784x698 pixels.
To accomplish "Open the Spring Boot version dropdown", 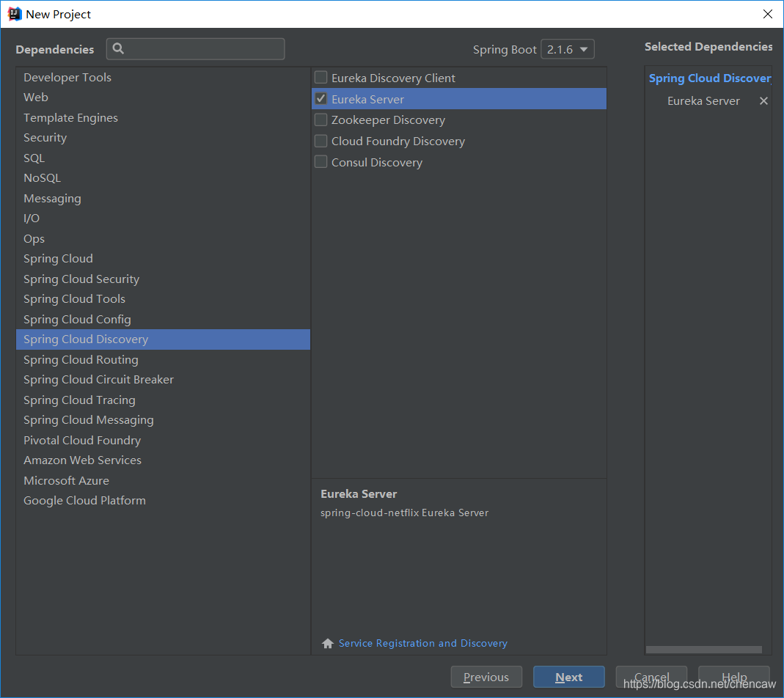I will click(568, 50).
